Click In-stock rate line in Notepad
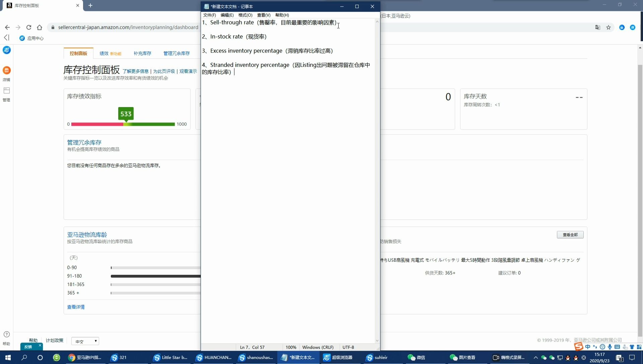 [234, 36]
